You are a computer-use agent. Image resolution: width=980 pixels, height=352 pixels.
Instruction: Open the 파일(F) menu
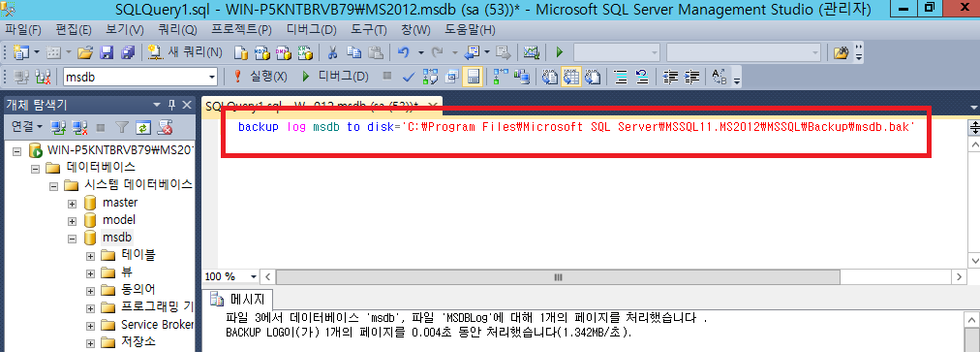(22, 30)
